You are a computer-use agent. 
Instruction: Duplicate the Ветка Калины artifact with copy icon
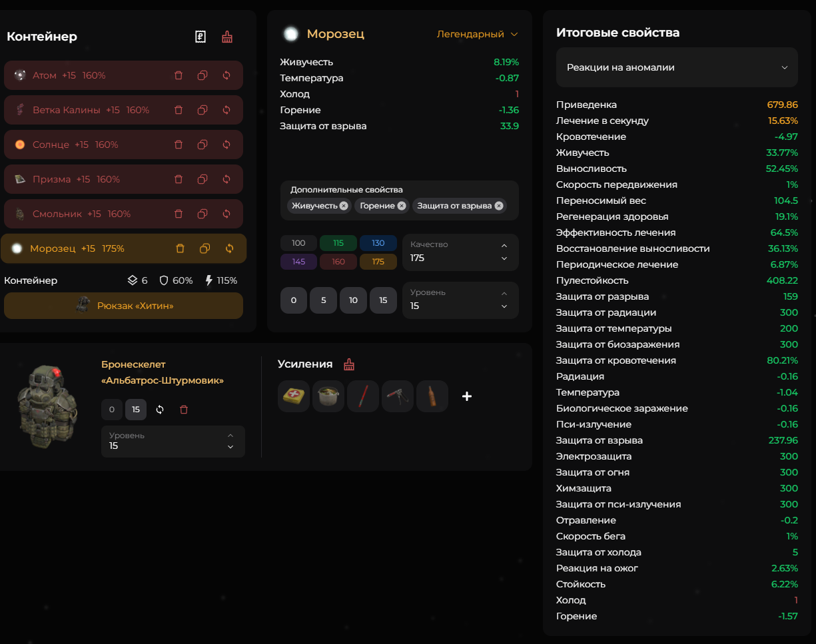pos(203,110)
